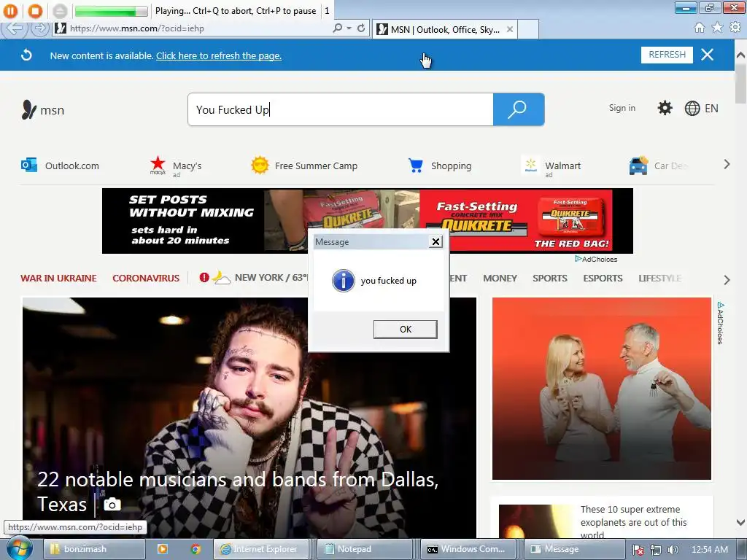Select MONEY news category
The image size is (747, 560).
tap(500, 278)
